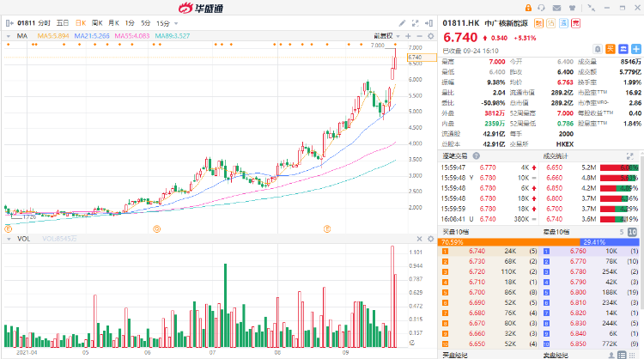Toggle order book to 5 levels
This screenshot has width=644, height=359.
(x=623, y=232)
